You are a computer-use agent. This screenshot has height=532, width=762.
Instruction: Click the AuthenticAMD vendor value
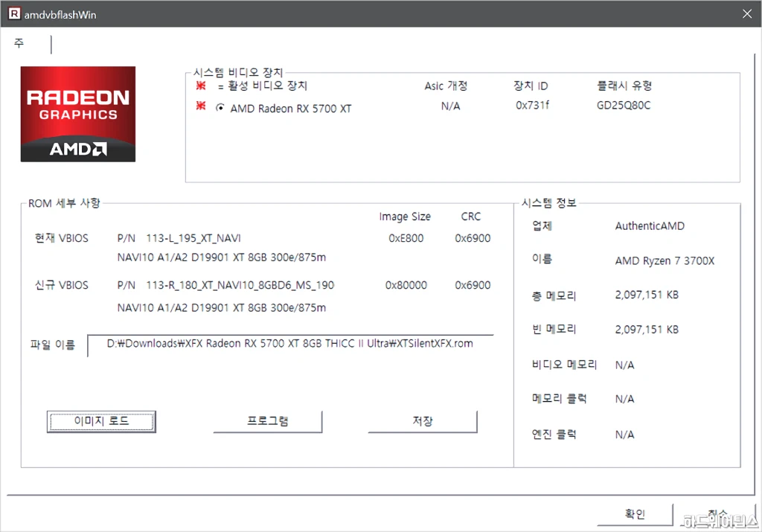pos(650,226)
